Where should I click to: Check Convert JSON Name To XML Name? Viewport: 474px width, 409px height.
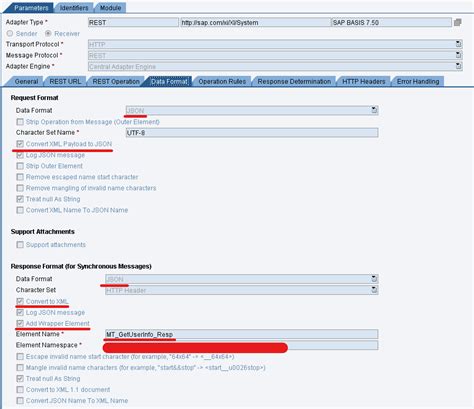coord(20,400)
